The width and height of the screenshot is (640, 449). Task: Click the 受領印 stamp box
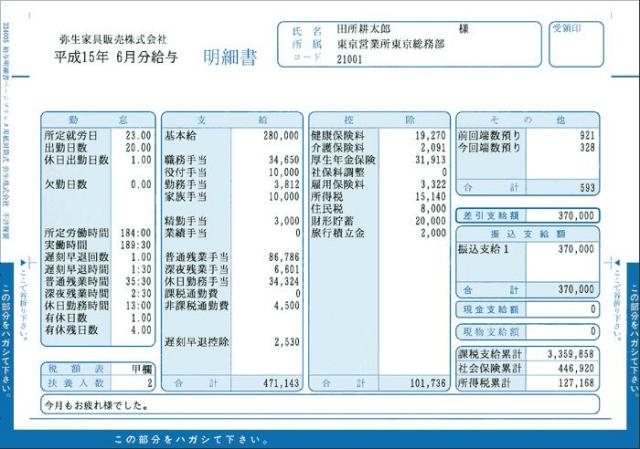[576, 44]
